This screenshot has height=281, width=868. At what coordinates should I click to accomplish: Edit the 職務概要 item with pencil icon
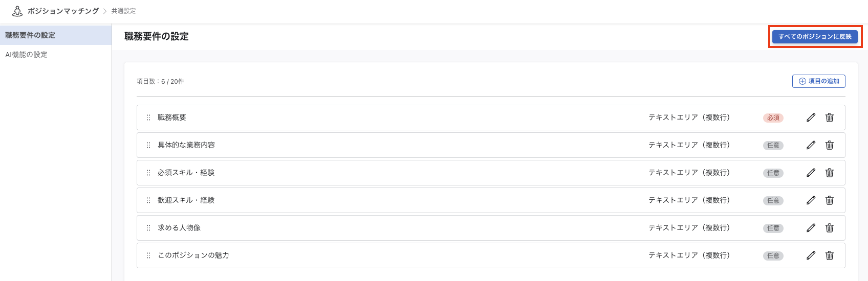point(811,118)
